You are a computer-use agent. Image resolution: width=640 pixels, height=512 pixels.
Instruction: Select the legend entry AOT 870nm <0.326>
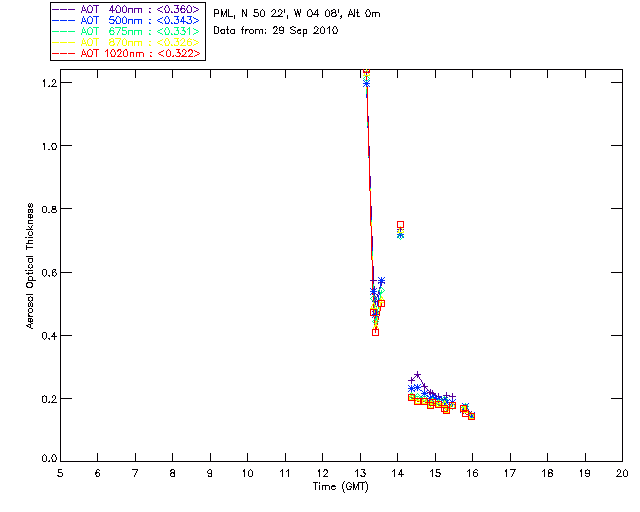click(x=128, y=42)
